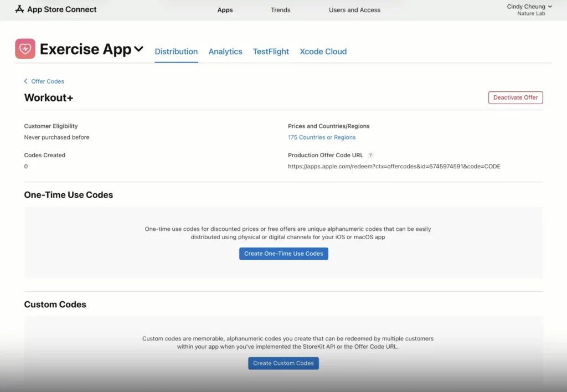This screenshot has width=567, height=392.
Task: Open Apps in the top navigation
Action: click(x=225, y=10)
